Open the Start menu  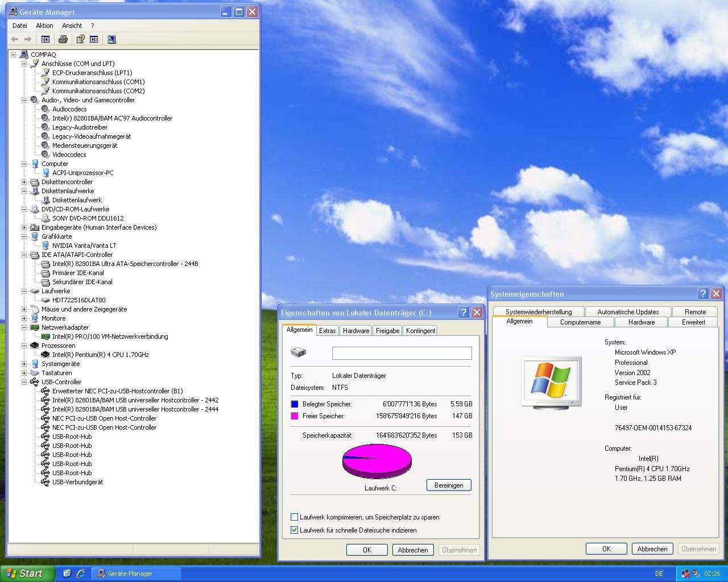(27, 573)
